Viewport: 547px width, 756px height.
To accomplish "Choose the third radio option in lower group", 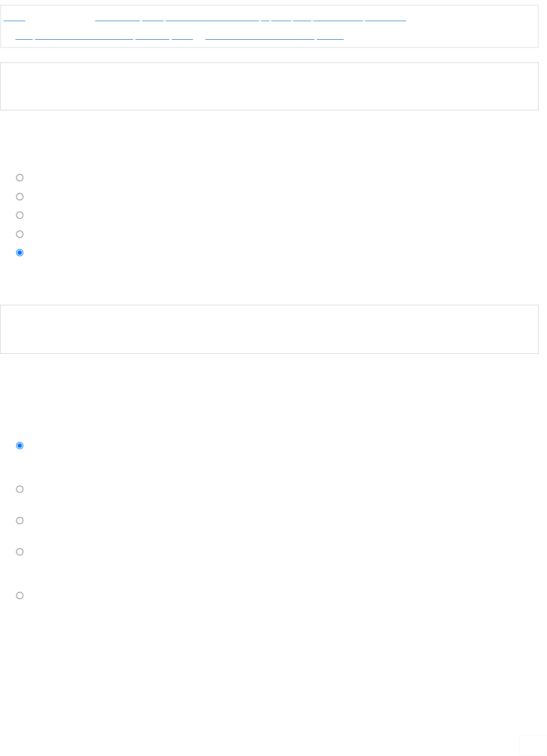I will click(x=20, y=521).
